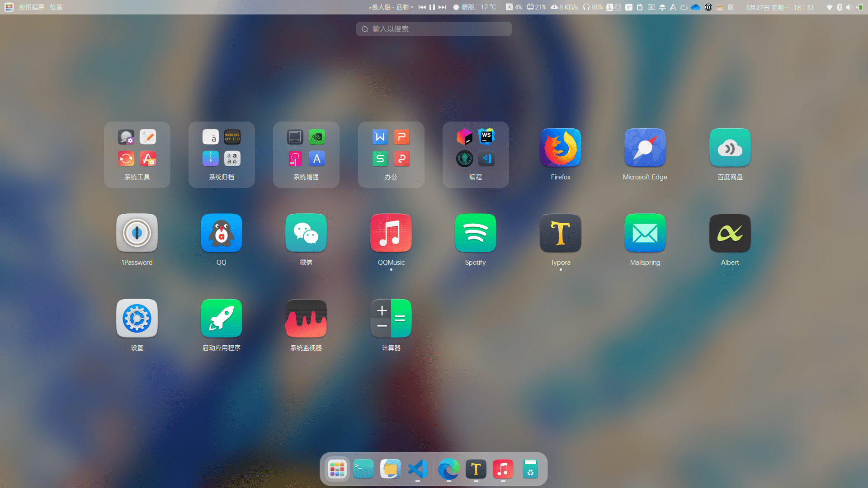The width and height of the screenshot is (868, 488).
Task: Click the memory usage 4% indicator
Action: (x=514, y=7)
